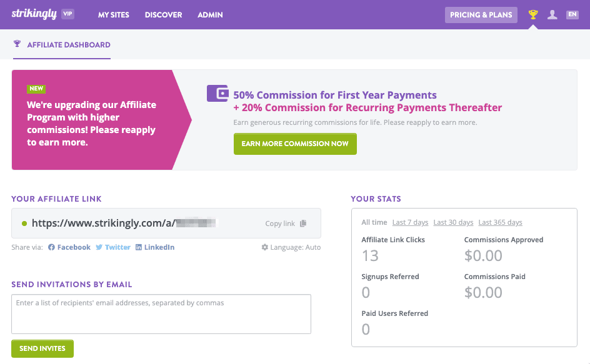Open Pricing & Plans
The width and height of the screenshot is (590, 364).
pyautogui.click(x=481, y=15)
